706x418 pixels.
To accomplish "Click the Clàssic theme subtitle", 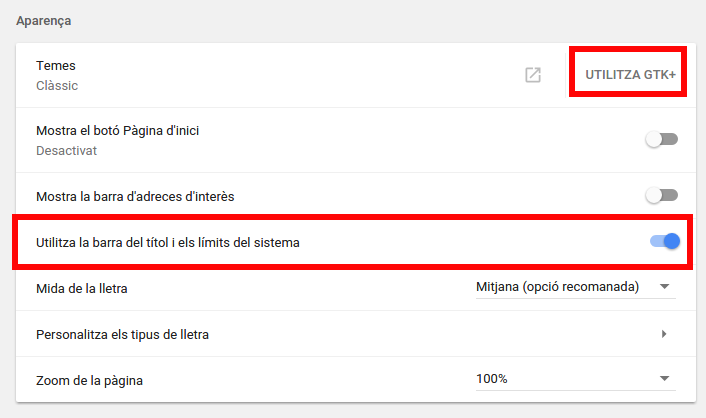I will click(57, 85).
